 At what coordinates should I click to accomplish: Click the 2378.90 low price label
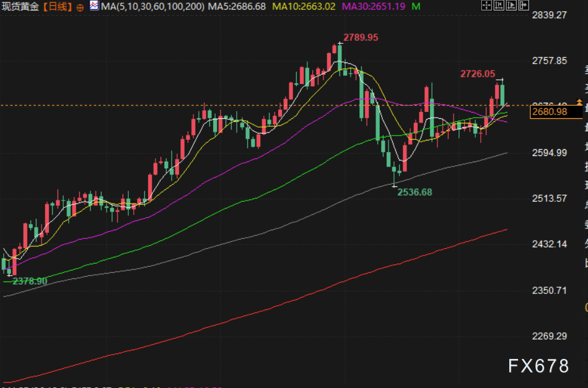pyautogui.click(x=30, y=281)
